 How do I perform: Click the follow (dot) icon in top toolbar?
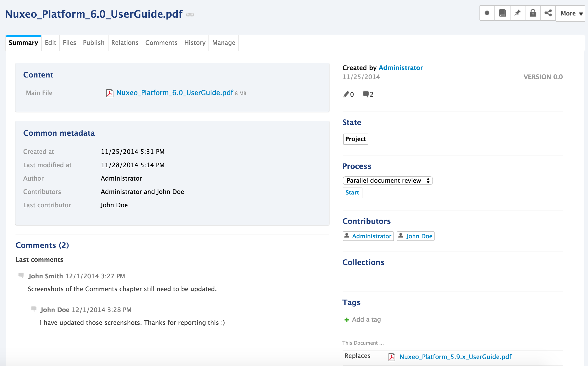(x=487, y=13)
